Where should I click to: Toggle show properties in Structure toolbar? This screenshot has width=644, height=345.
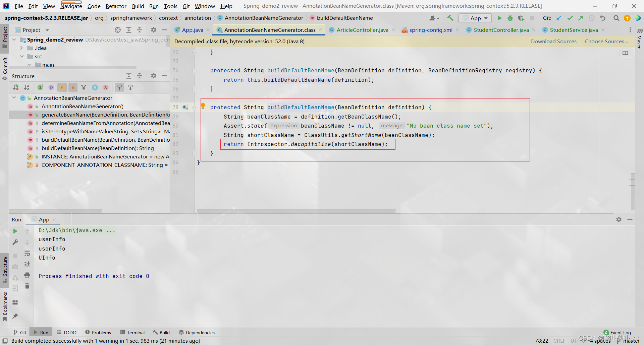pos(51,87)
